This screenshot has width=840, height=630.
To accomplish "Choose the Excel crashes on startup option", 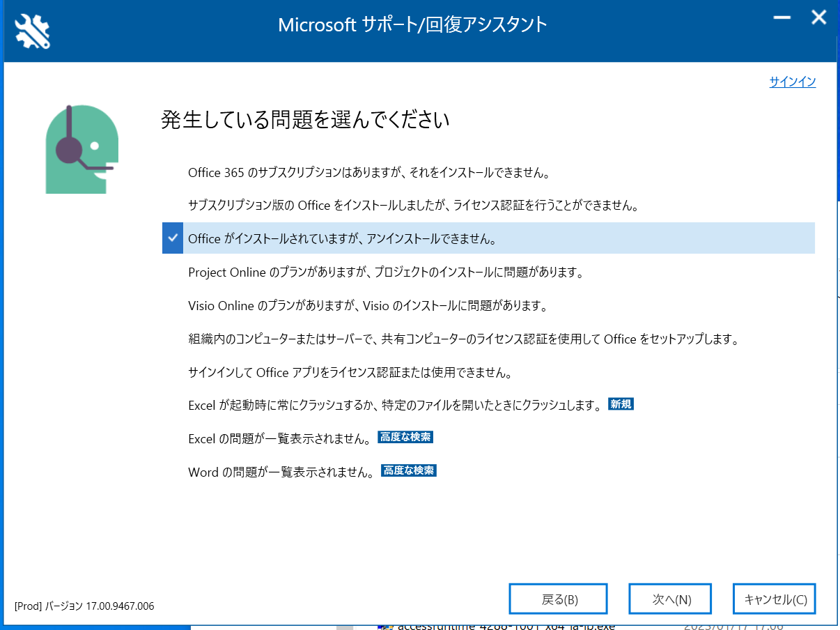I will (x=395, y=406).
